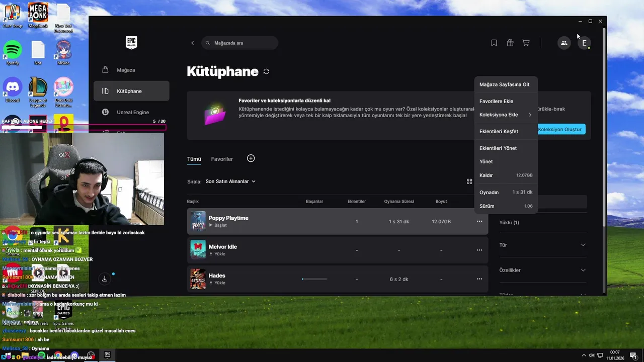Viewport: 644px width, 362px height.
Task: Open Core Temp desktop shortcut
Action: (x=13, y=15)
